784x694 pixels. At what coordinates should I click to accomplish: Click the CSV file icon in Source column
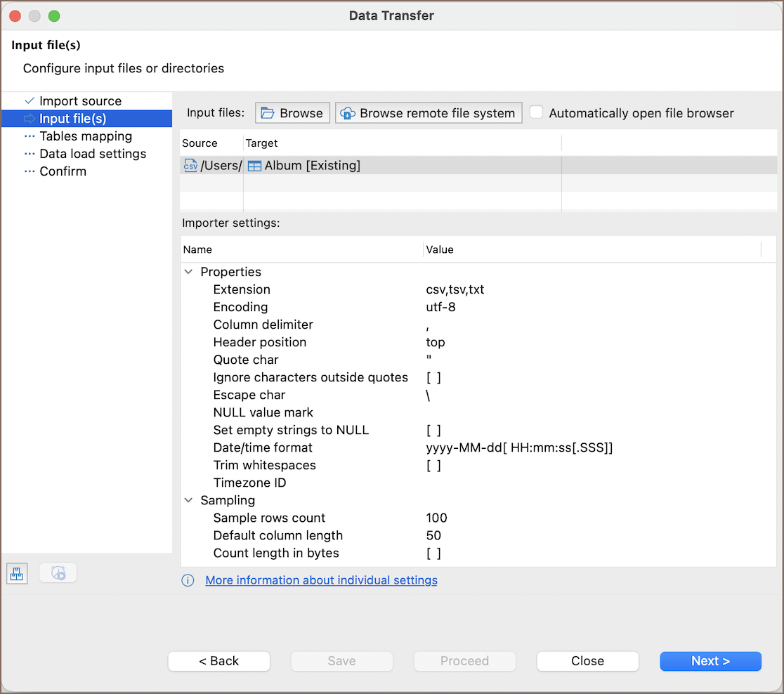pos(190,166)
